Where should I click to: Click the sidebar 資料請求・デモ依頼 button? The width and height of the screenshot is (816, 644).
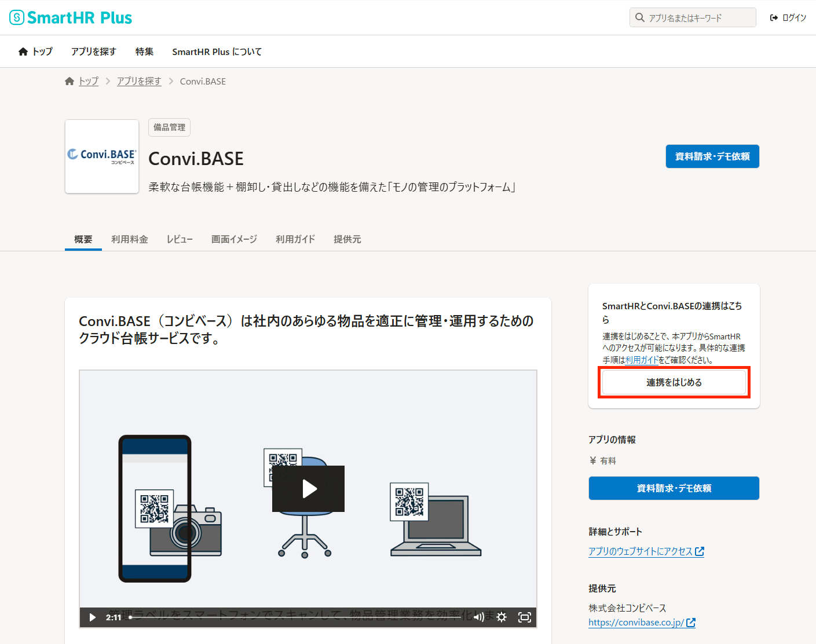(674, 488)
